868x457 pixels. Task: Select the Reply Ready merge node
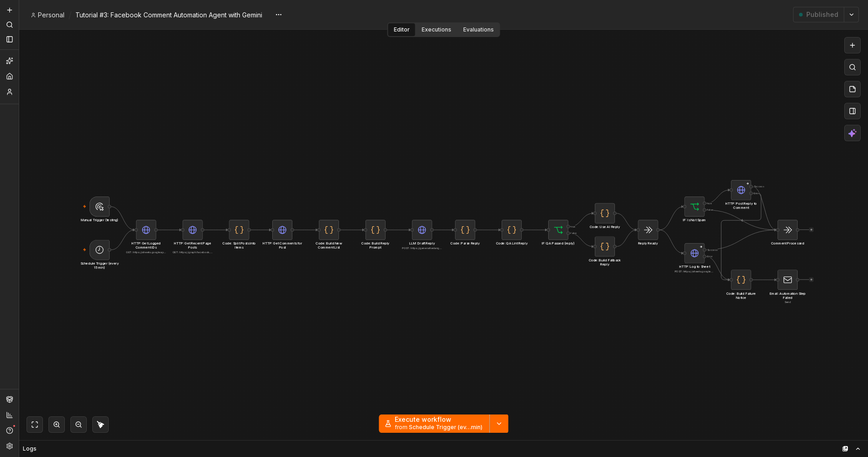tap(648, 230)
